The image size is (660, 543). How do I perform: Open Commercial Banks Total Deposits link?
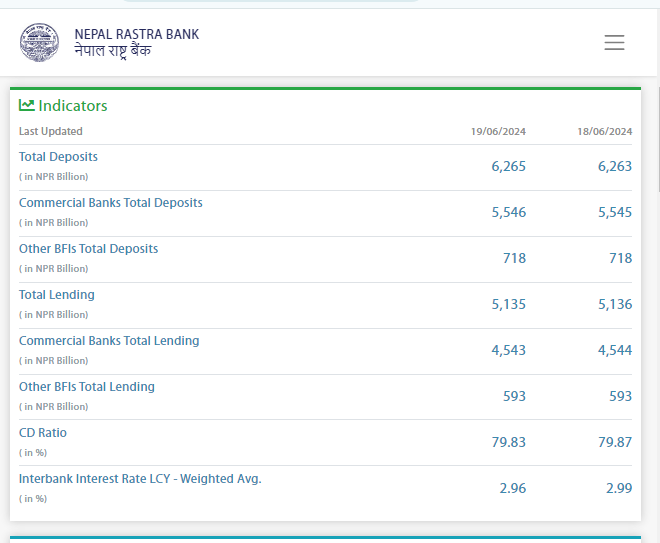pyautogui.click(x=110, y=203)
